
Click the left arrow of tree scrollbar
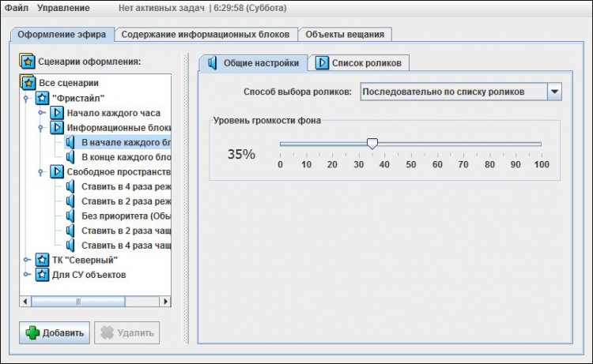click(25, 302)
